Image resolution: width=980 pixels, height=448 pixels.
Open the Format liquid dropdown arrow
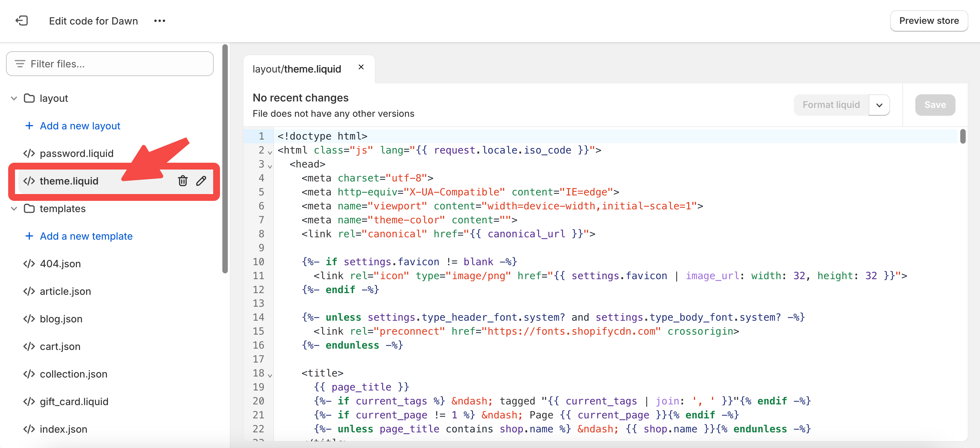879,105
